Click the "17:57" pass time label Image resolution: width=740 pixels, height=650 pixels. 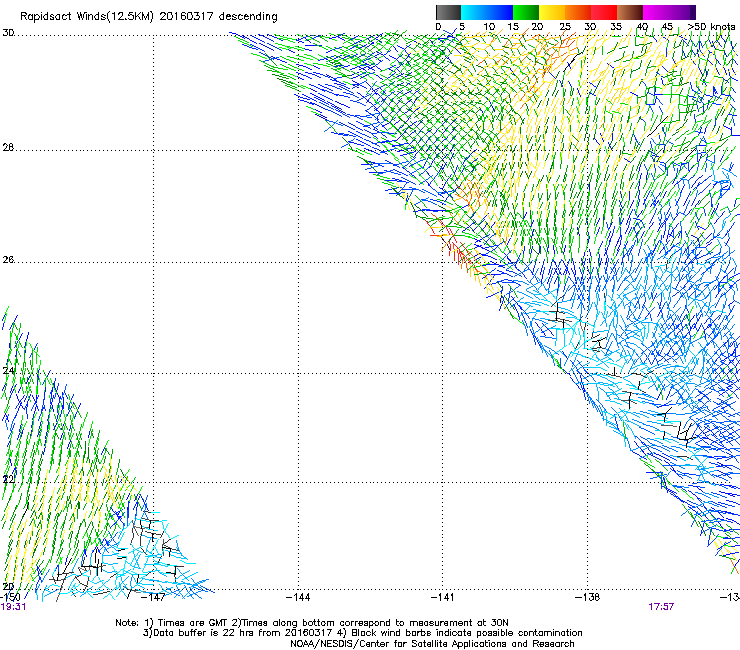click(x=661, y=607)
